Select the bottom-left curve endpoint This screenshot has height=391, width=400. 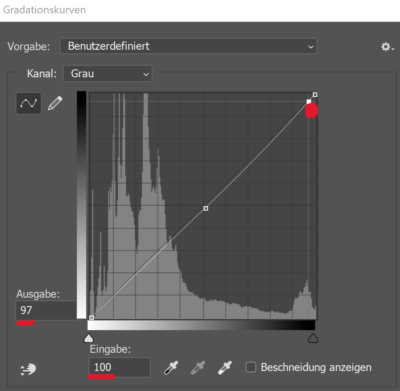[92, 318]
